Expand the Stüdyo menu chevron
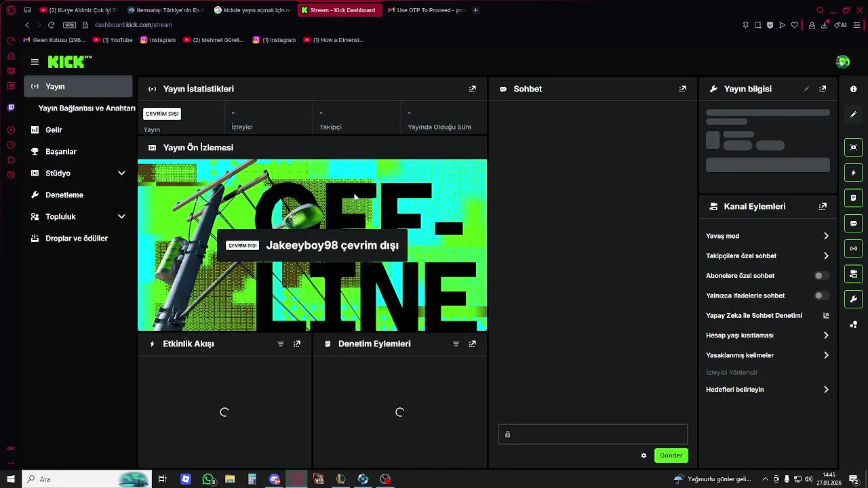 coord(121,174)
